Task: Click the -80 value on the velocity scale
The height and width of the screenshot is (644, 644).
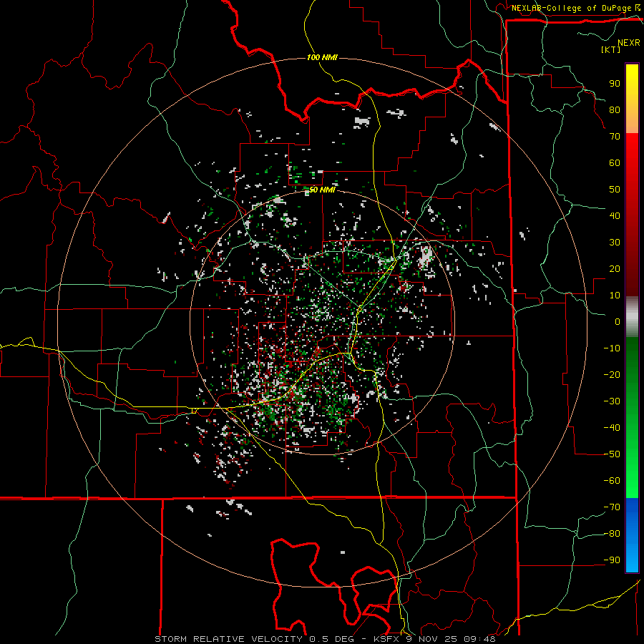Action: click(x=612, y=534)
